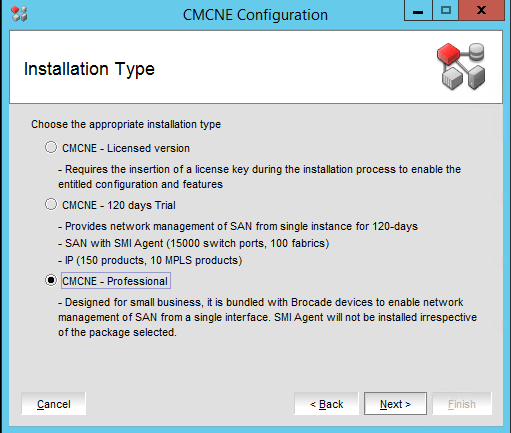The width and height of the screenshot is (511, 433).
Task: Go back with the '< Back' button
Action: [326, 404]
